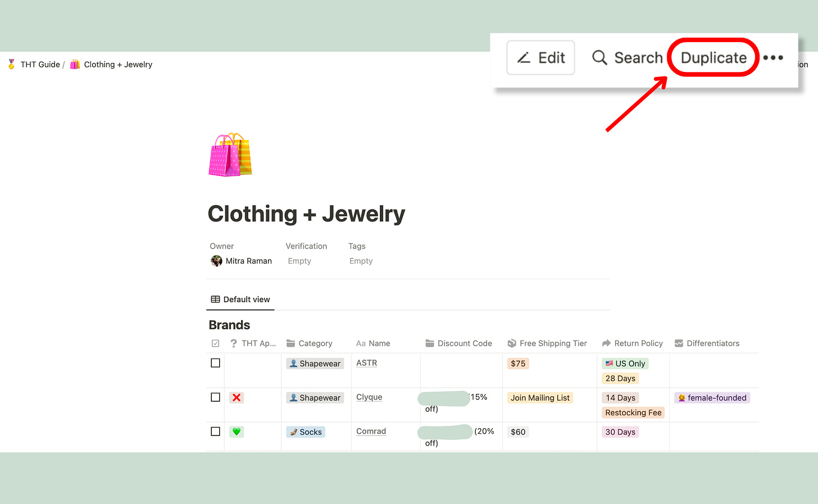Select the Default view tab

pos(240,299)
